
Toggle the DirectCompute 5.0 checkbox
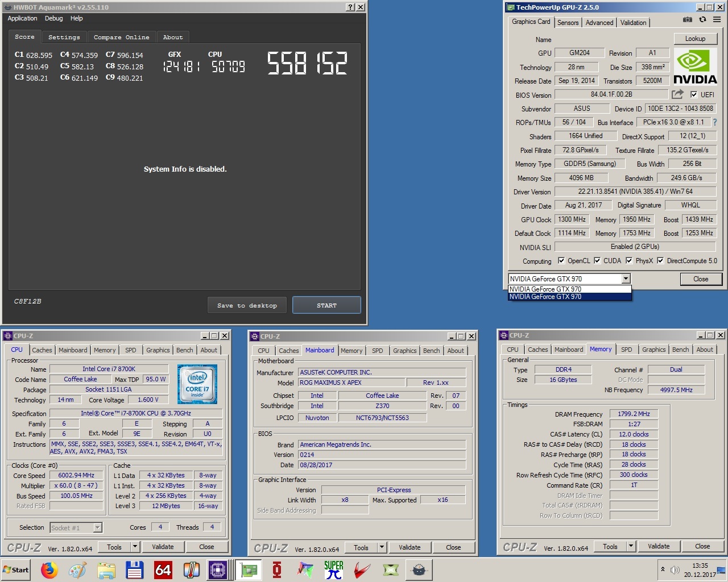[660, 261]
